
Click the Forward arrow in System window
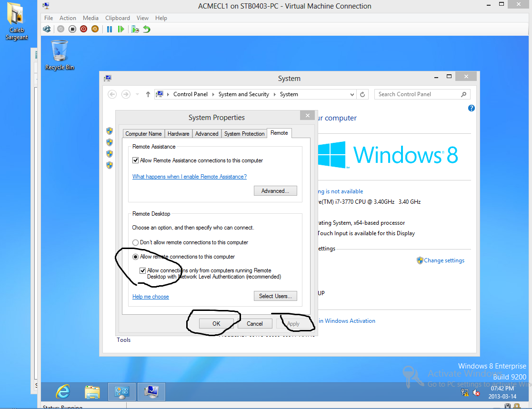tap(126, 94)
